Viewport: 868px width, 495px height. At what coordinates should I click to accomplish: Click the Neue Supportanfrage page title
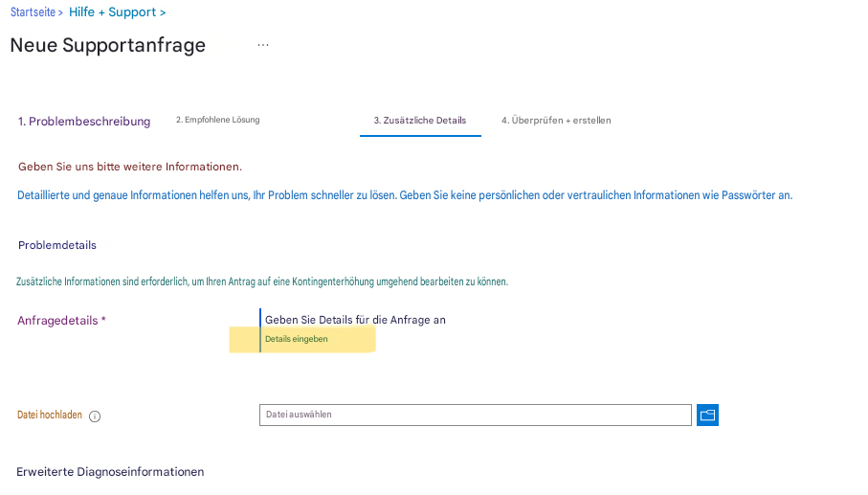coord(108,45)
